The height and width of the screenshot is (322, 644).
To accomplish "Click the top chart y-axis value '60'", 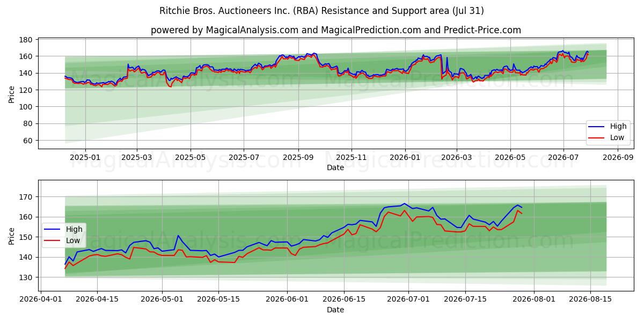I will click(x=29, y=141).
